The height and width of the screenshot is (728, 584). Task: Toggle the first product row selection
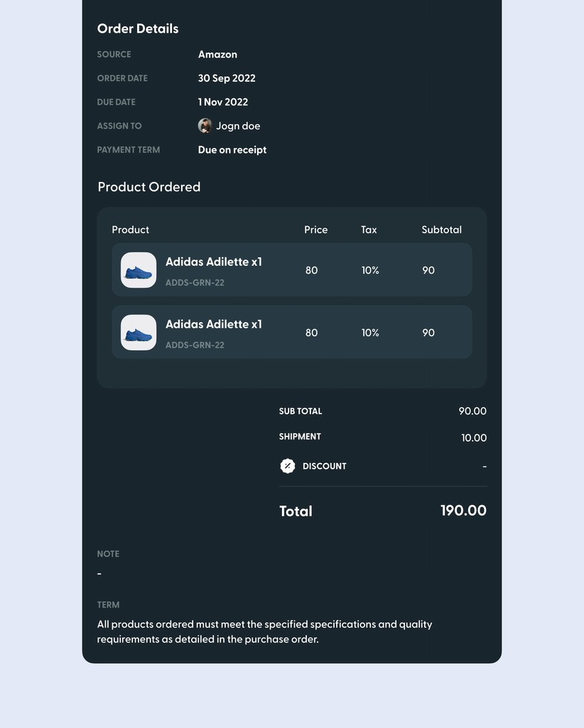tap(291, 270)
